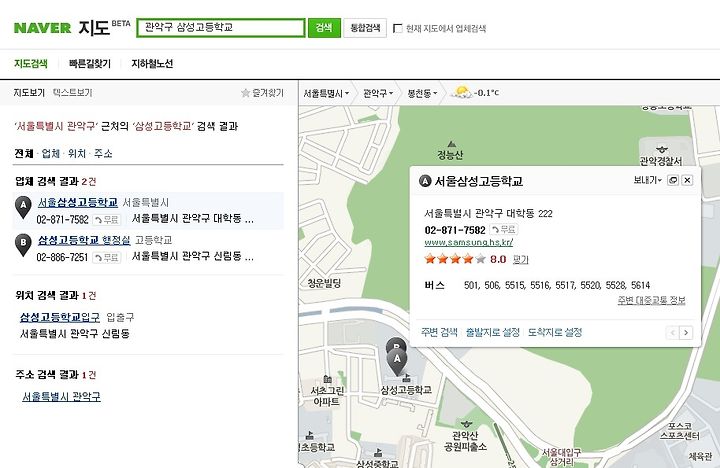This screenshot has height=468, width=720.
Task: Select the 지도검색 tab
Action: coord(31,63)
